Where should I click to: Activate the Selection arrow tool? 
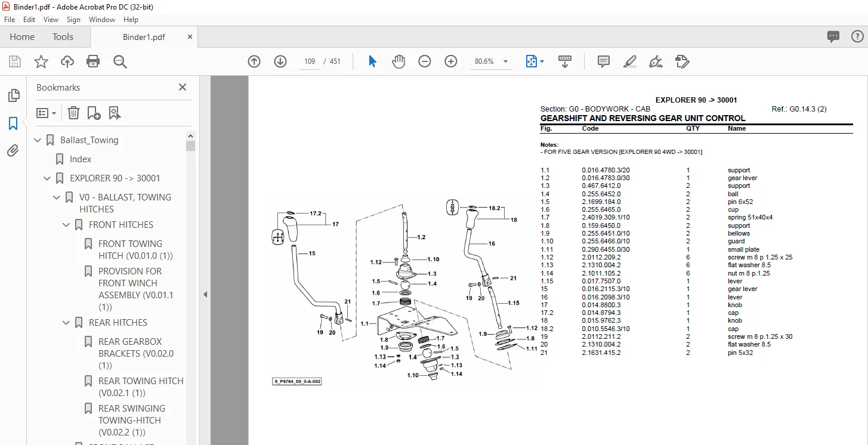[372, 61]
